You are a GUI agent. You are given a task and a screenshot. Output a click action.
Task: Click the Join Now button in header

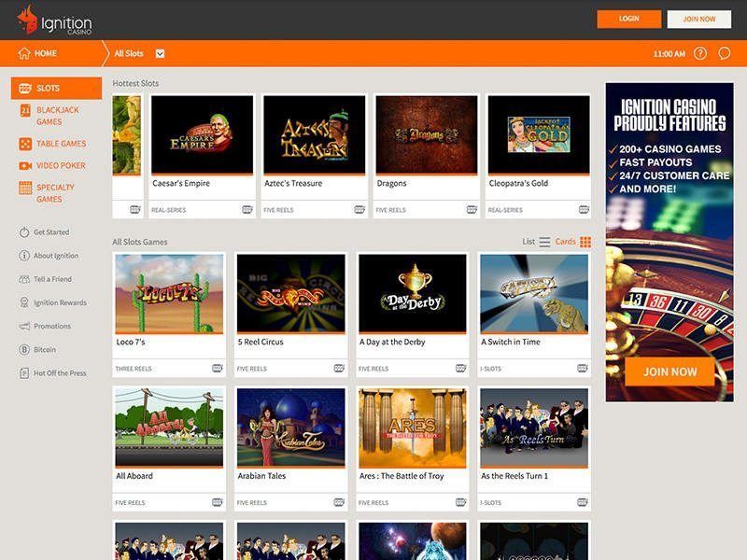click(x=698, y=19)
